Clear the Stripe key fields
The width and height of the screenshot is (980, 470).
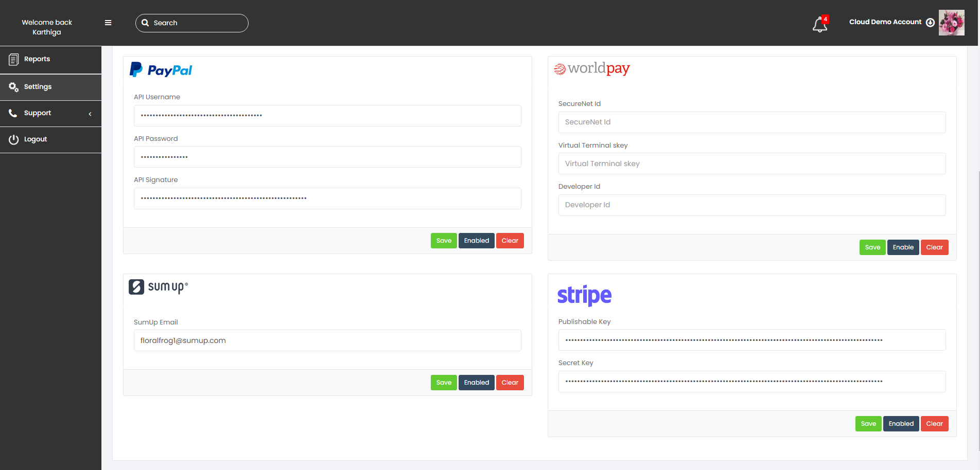934,424
